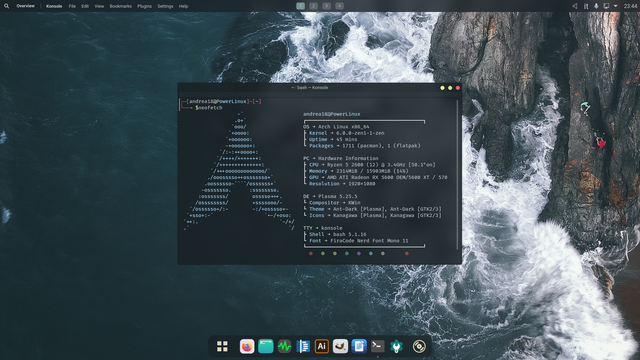The height and width of the screenshot is (360, 640).
Task: Click the microphone tray icon
Action: pos(596,6)
